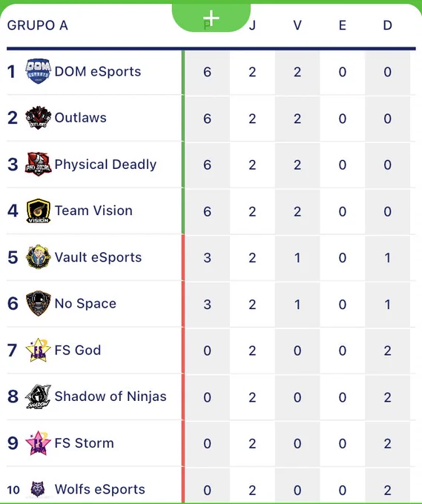Click the Outlaws team logo
This screenshot has width=422, height=504.
click(x=39, y=118)
